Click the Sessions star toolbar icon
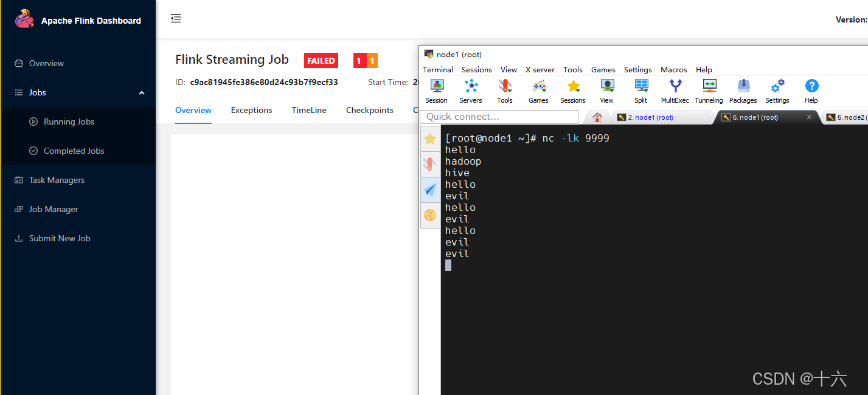This screenshot has height=395, width=868. 573,91
